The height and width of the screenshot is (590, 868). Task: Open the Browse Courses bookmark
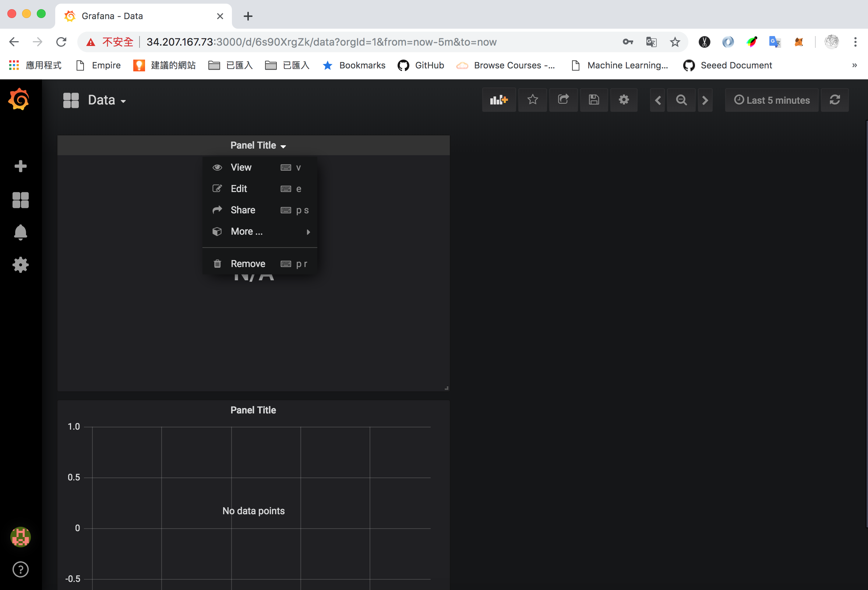(x=506, y=65)
